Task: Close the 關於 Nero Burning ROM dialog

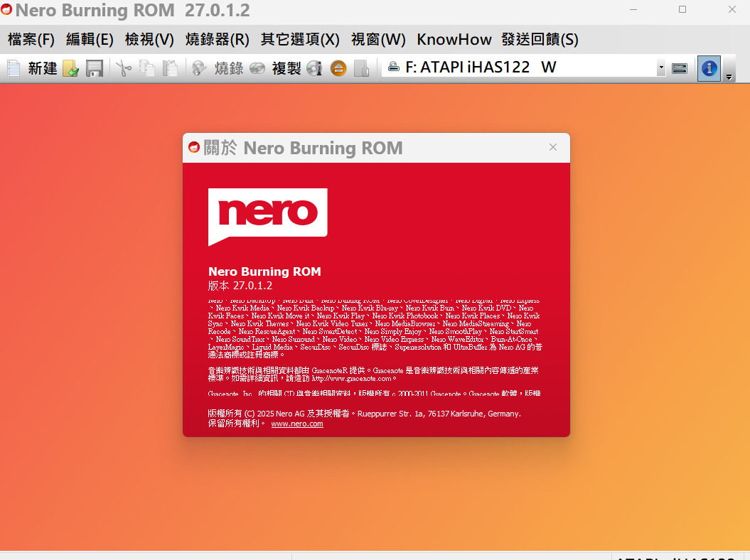Action: point(553,147)
